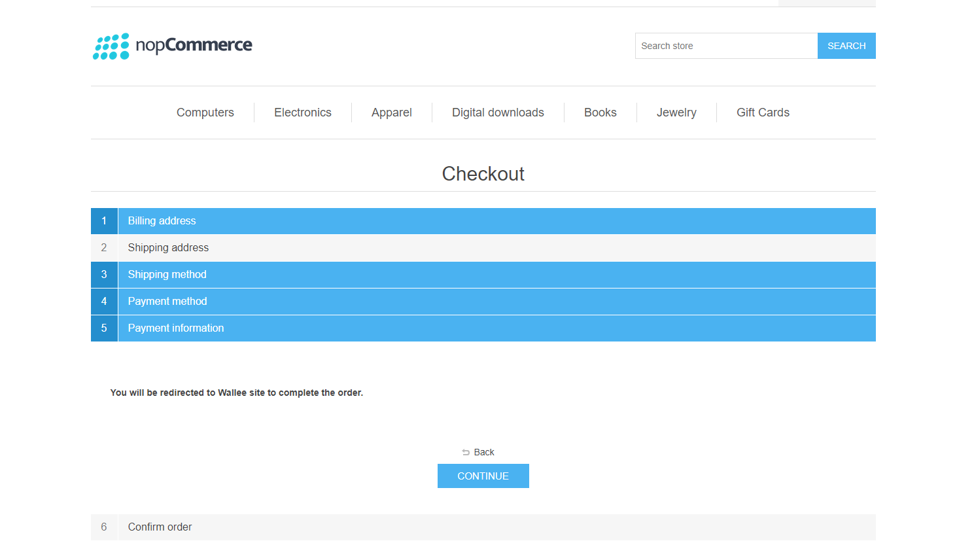The height and width of the screenshot is (560, 974).
Task: Select Apparel from the navigation
Action: (x=391, y=112)
